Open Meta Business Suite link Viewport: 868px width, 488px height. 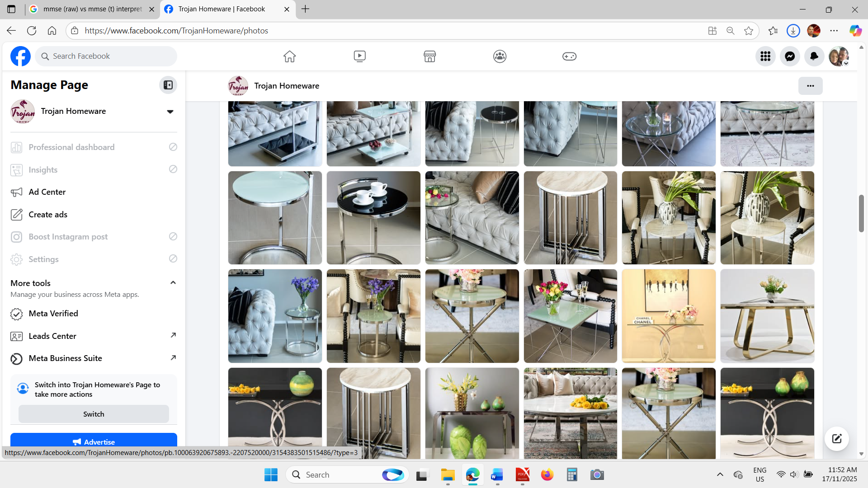tap(65, 358)
